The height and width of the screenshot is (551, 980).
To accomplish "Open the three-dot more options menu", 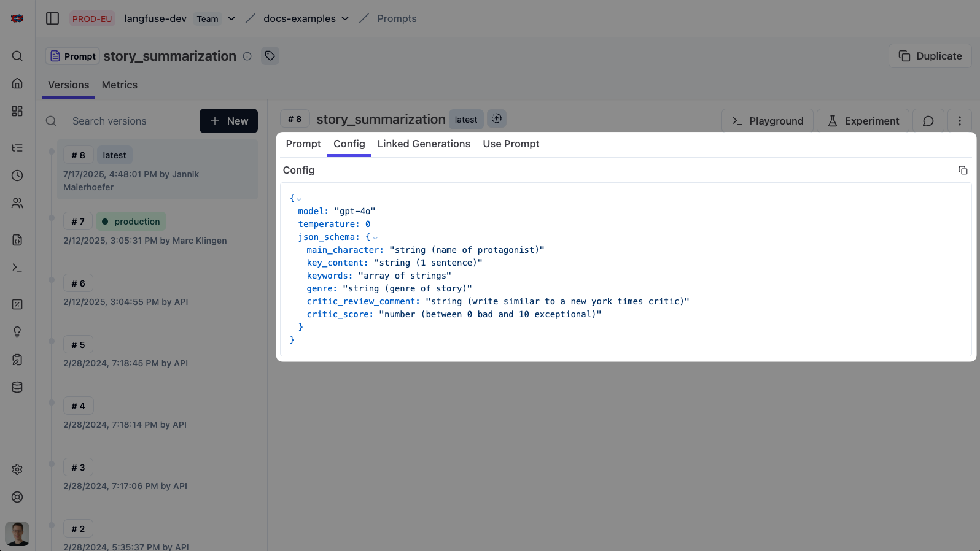I will tap(959, 121).
